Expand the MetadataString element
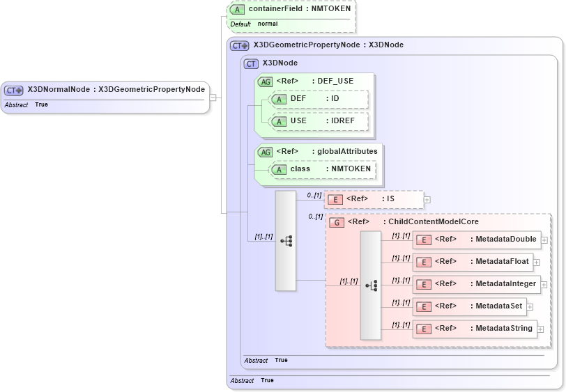 [x=540, y=329]
